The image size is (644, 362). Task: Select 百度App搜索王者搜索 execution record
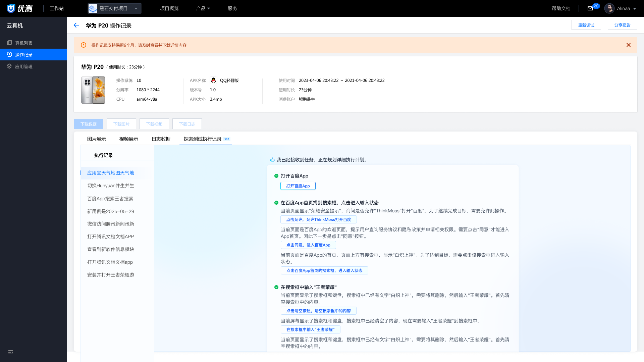[x=110, y=199]
